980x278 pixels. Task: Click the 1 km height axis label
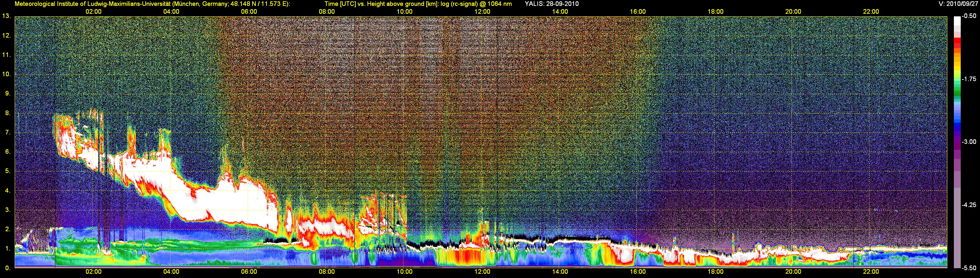[x=8, y=248]
